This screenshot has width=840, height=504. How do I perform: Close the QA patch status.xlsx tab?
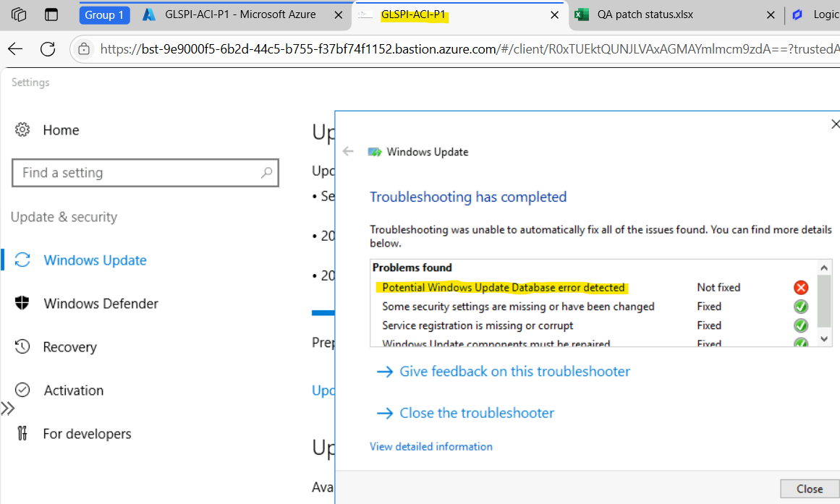pos(771,15)
